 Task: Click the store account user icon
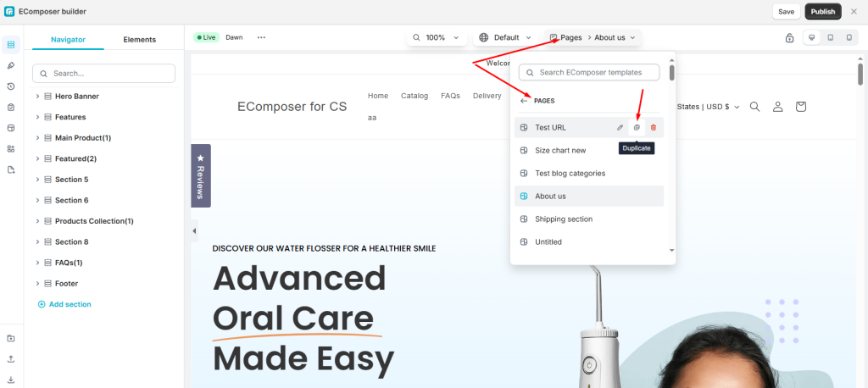778,106
